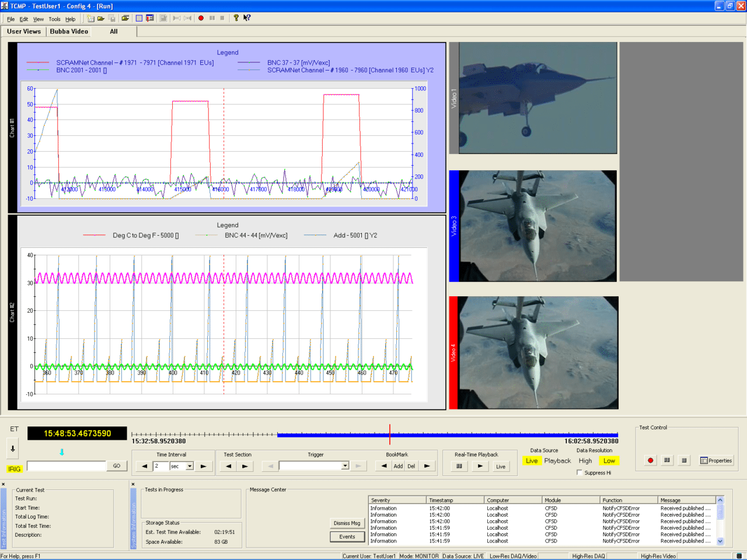Viewport: 747px width, 560px height.
Task: Click pause button in Test Control
Action: click(x=666, y=460)
